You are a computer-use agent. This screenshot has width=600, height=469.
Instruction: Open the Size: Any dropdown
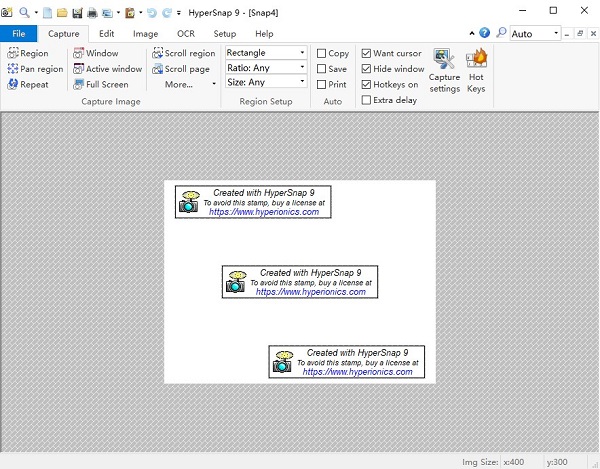266,82
